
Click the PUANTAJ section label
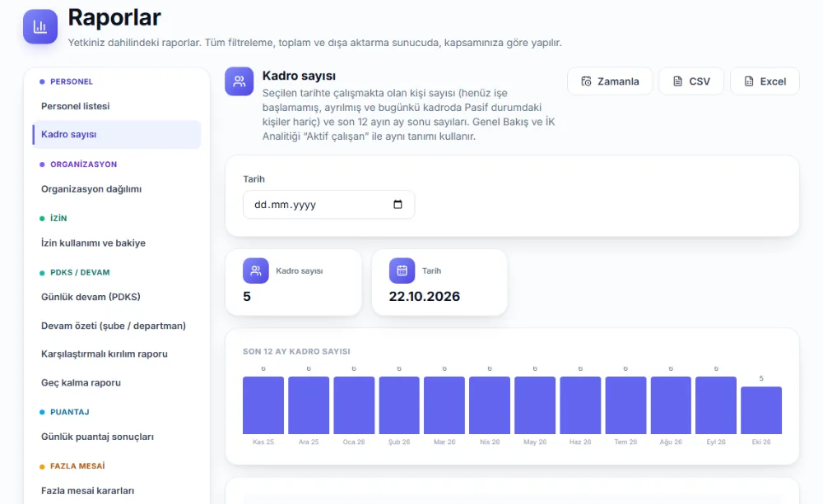point(70,412)
